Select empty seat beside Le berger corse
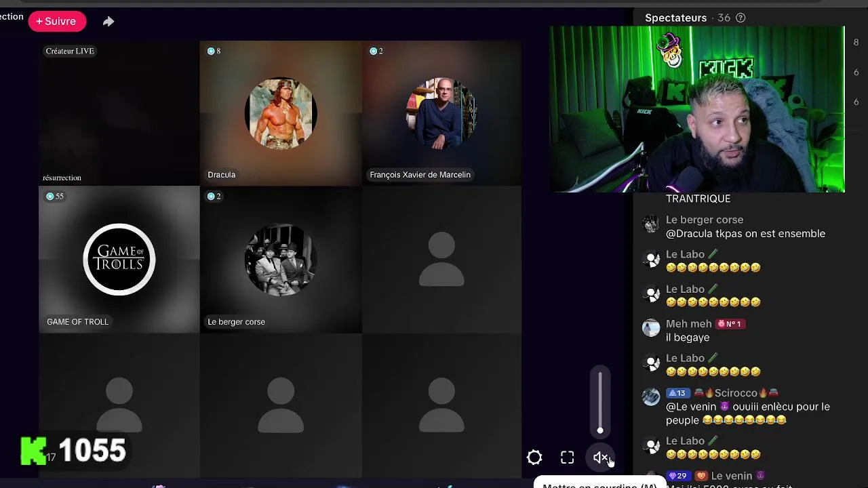Image resolution: width=868 pixels, height=488 pixels. point(441,259)
